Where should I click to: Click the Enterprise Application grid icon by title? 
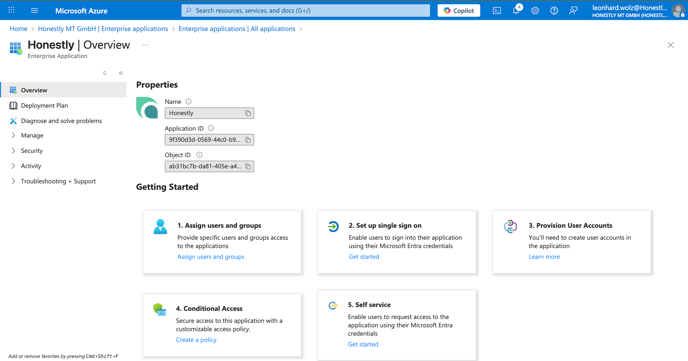[x=16, y=48]
